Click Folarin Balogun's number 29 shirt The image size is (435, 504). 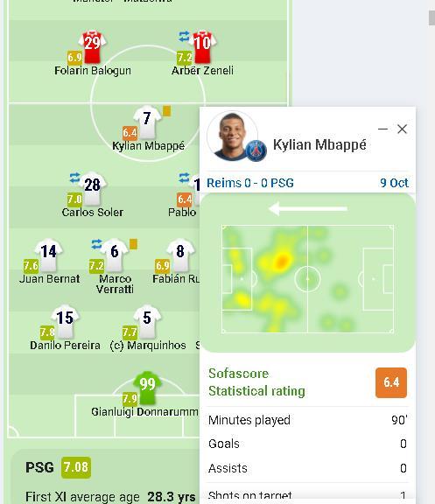click(92, 47)
